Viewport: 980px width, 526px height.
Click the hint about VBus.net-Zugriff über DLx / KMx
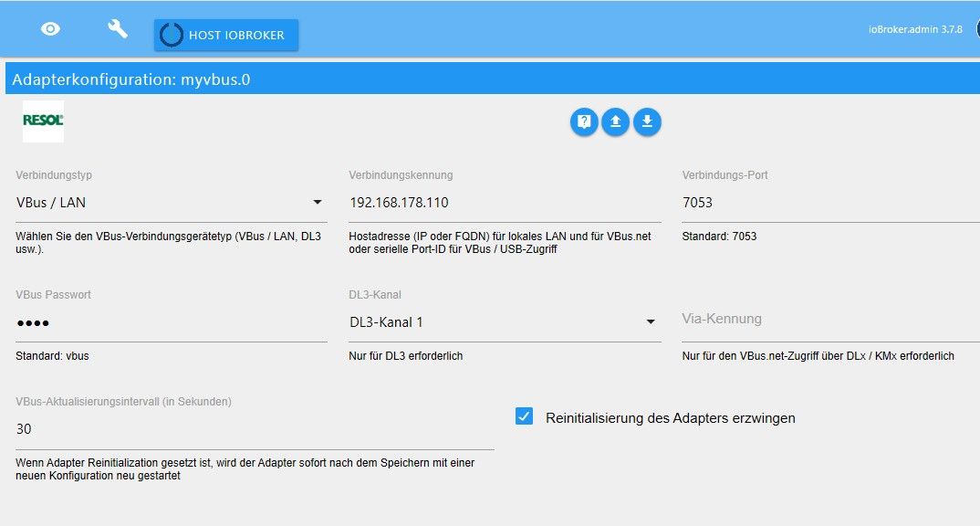(x=818, y=356)
